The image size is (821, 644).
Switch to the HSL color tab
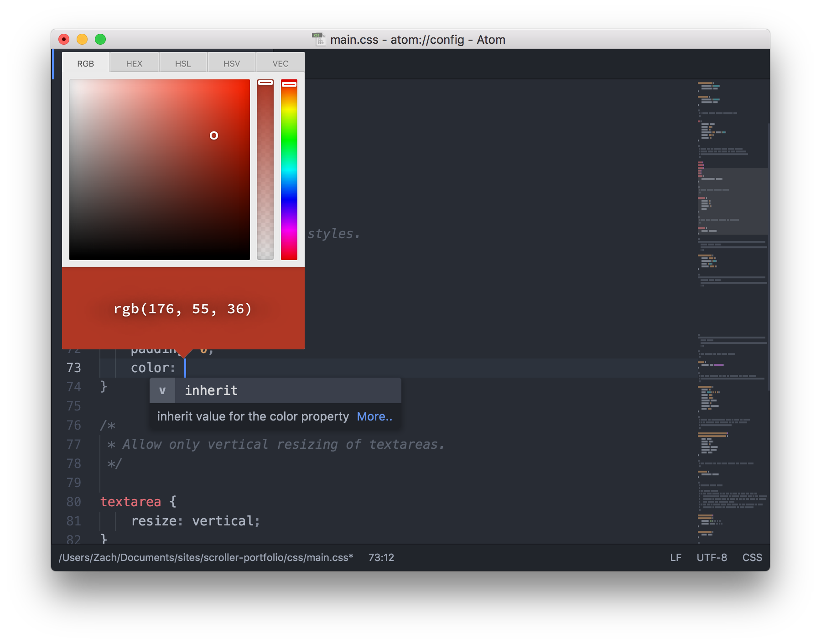click(x=183, y=63)
